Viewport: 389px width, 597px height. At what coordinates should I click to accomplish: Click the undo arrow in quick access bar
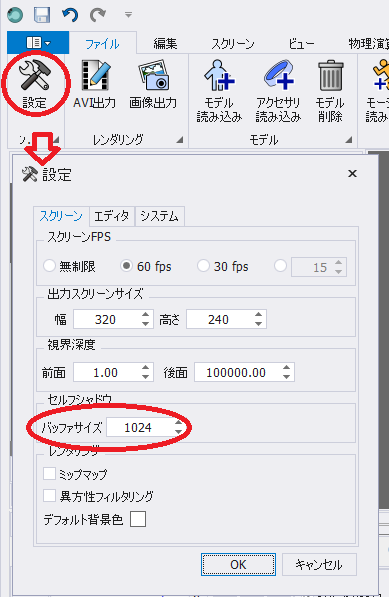(x=70, y=15)
